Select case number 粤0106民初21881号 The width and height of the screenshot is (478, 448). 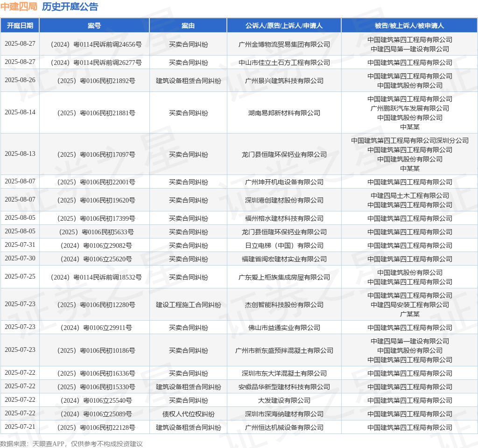tap(96, 113)
